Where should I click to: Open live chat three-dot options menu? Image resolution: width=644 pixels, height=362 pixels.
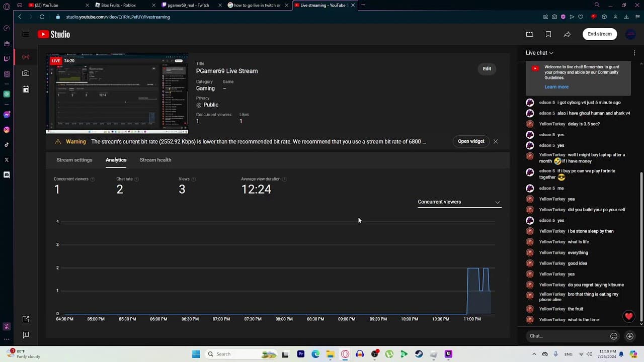634,53
